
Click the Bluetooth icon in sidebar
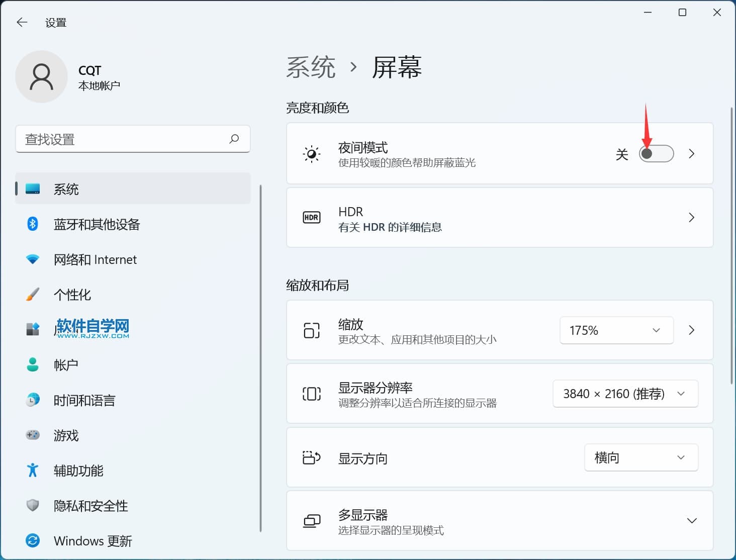click(x=33, y=224)
